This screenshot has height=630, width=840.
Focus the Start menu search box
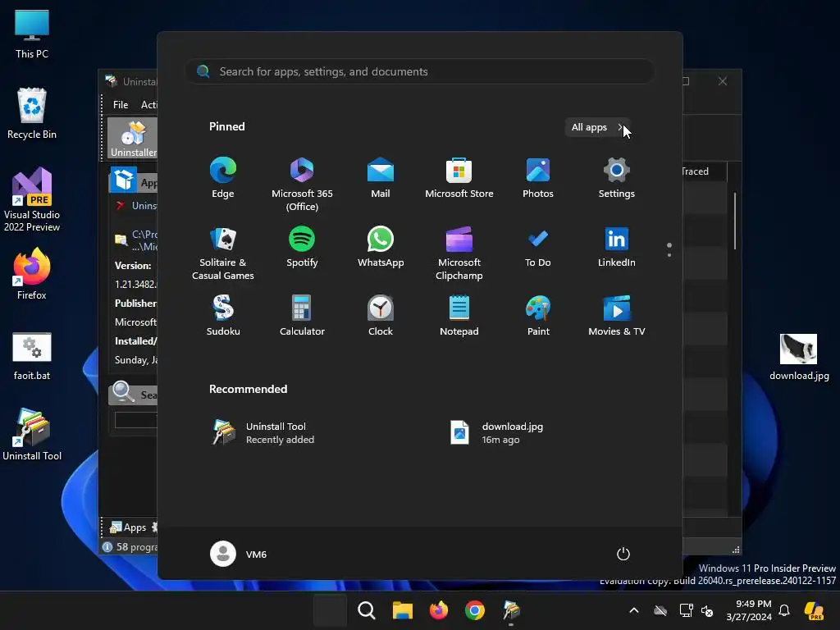pos(420,71)
